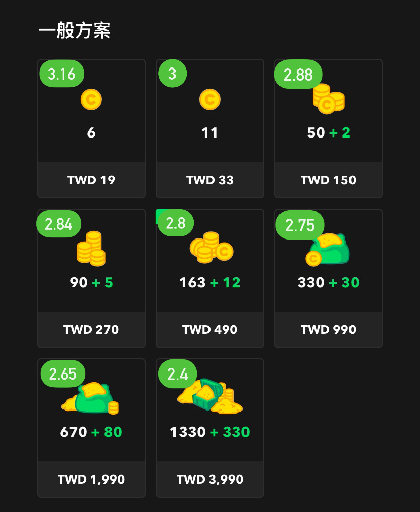Click the single coin icon above 11

tap(210, 99)
